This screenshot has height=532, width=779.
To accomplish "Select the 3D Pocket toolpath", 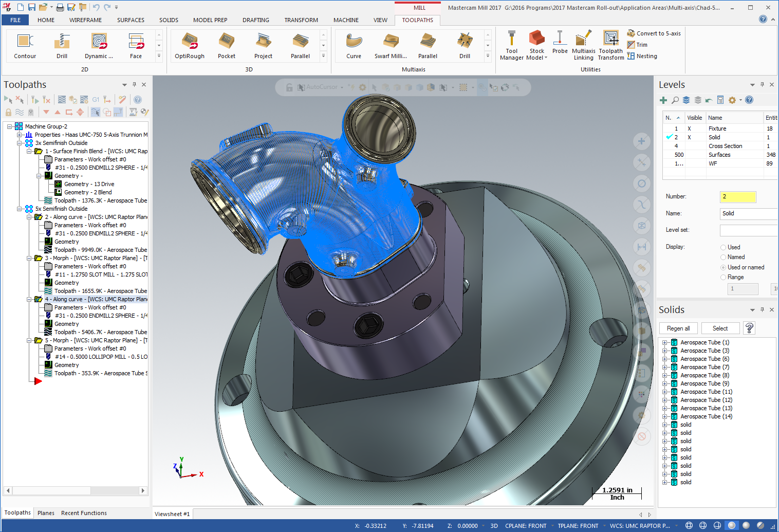I will point(227,46).
